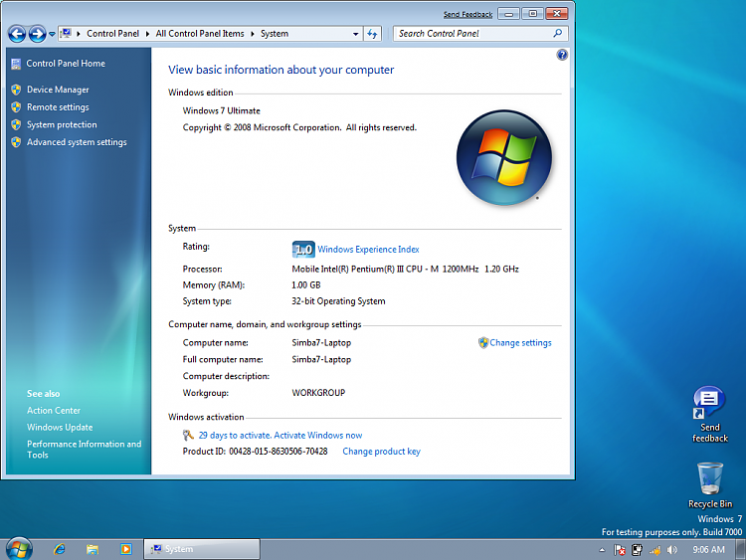Click the Windows 7 Ultimate text
This screenshot has width=746, height=560.
222,110
